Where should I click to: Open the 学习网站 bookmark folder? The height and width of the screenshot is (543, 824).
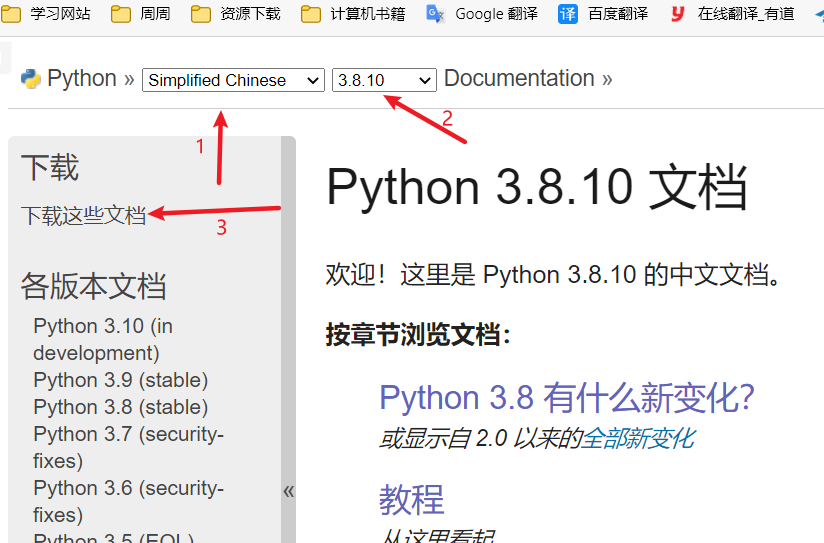pyautogui.click(x=46, y=14)
